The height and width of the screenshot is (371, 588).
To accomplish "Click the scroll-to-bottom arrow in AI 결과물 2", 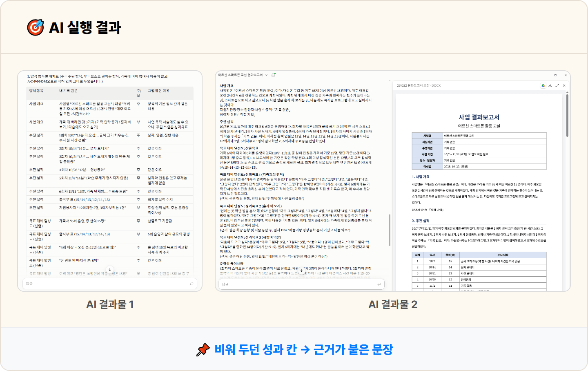I will [x=301, y=270].
